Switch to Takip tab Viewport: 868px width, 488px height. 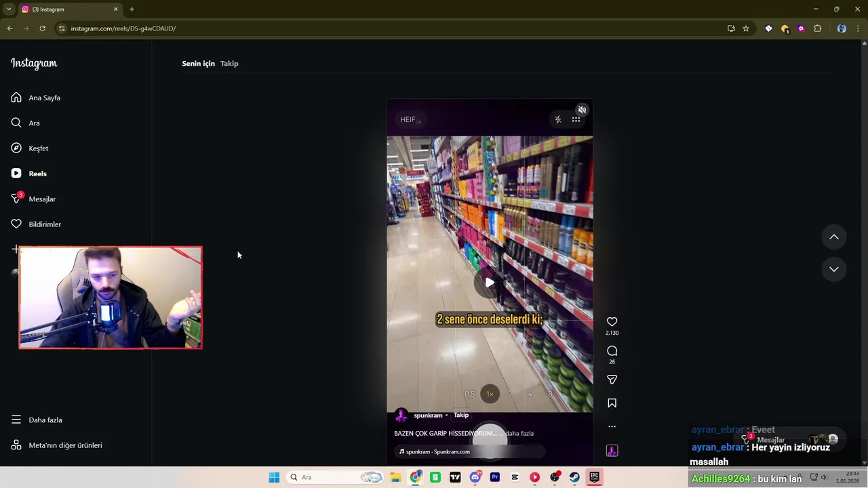(x=229, y=63)
